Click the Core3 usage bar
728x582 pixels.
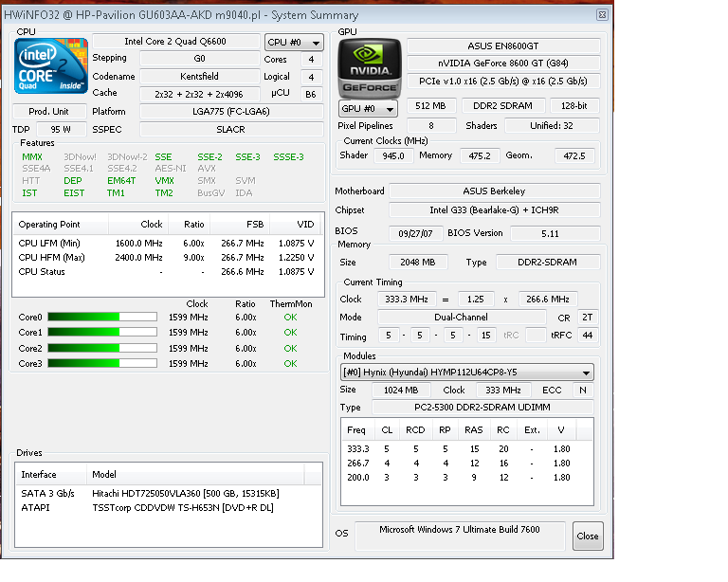[x=102, y=363]
